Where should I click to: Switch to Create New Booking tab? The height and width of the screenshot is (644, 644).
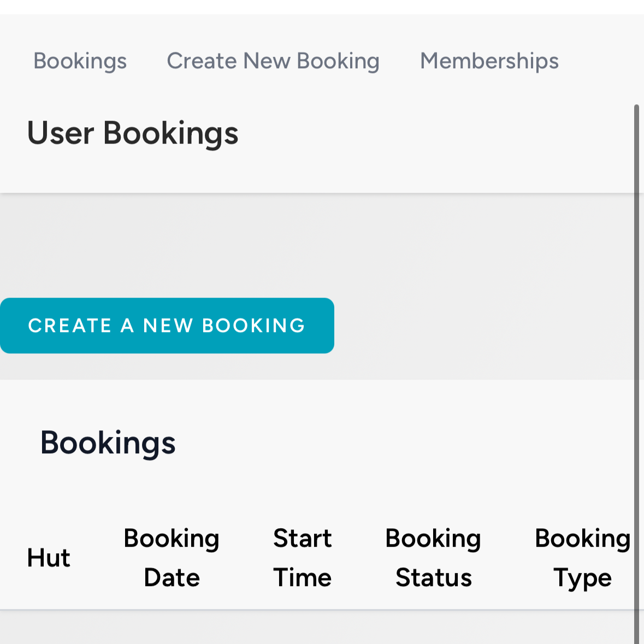click(x=273, y=61)
